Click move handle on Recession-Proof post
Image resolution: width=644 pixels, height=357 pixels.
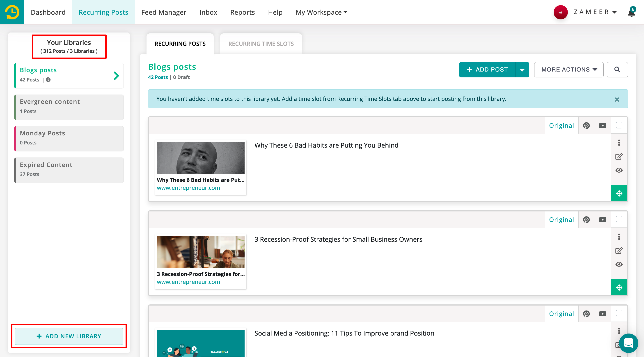tap(619, 287)
